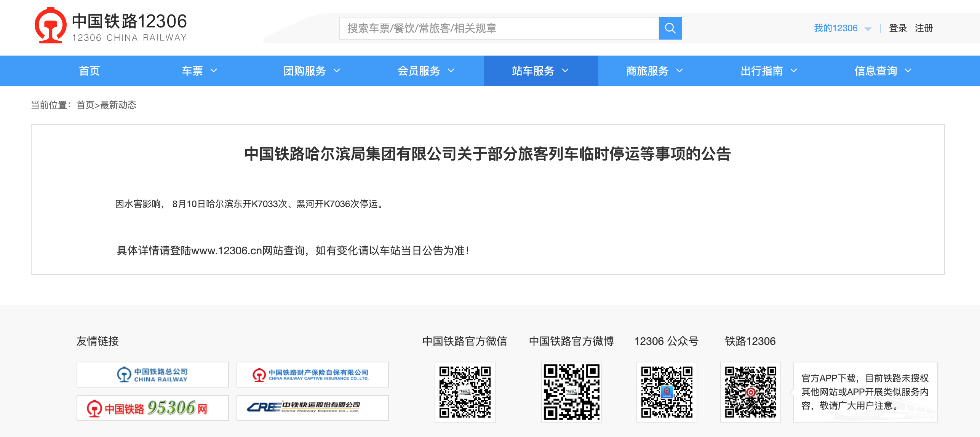Viewport: 980px width, 437px height.
Task: Click the 友情链接 section heading
Action: coord(98,341)
